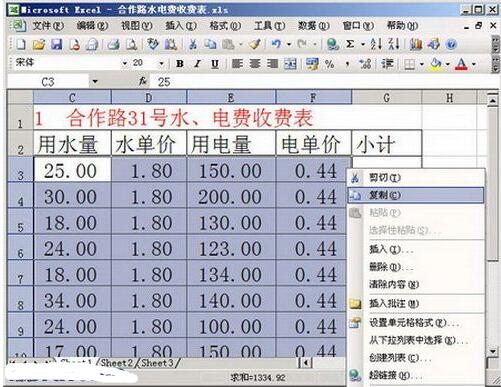501x387 pixels.
Task: Select row header 5
Action: point(20,222)
